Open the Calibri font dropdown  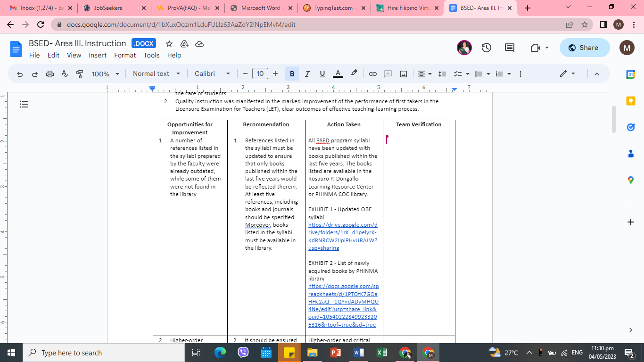tap(213, 74)
